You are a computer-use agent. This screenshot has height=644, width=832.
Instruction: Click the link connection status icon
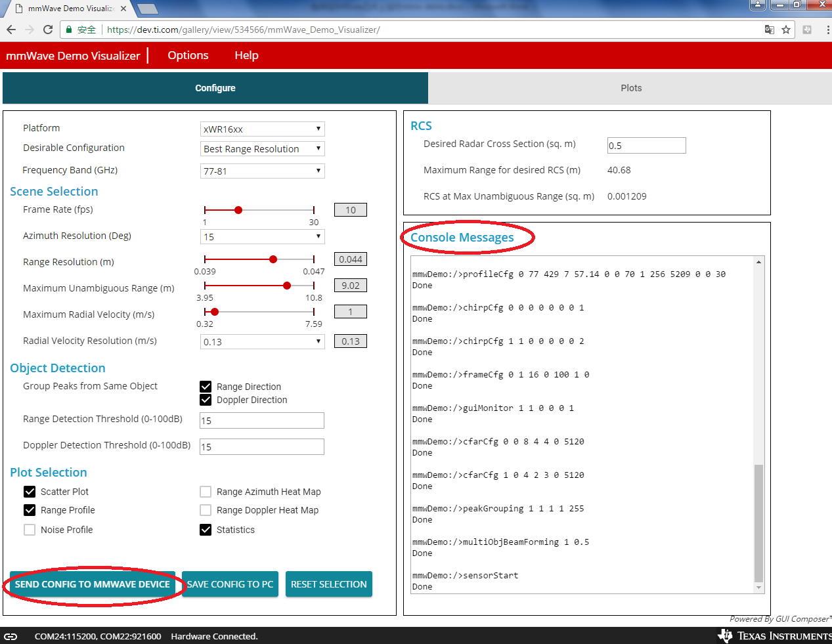(11, 636)
